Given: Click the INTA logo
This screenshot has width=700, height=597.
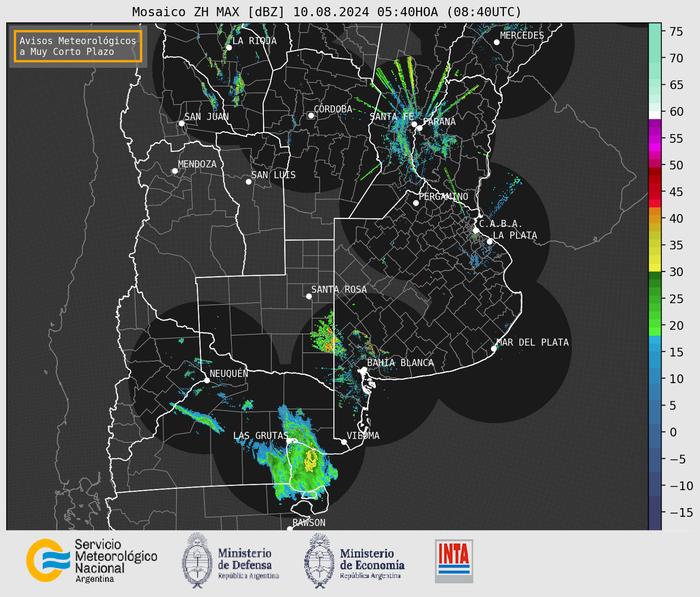Looking at the screenshot, I should point(454,561).
